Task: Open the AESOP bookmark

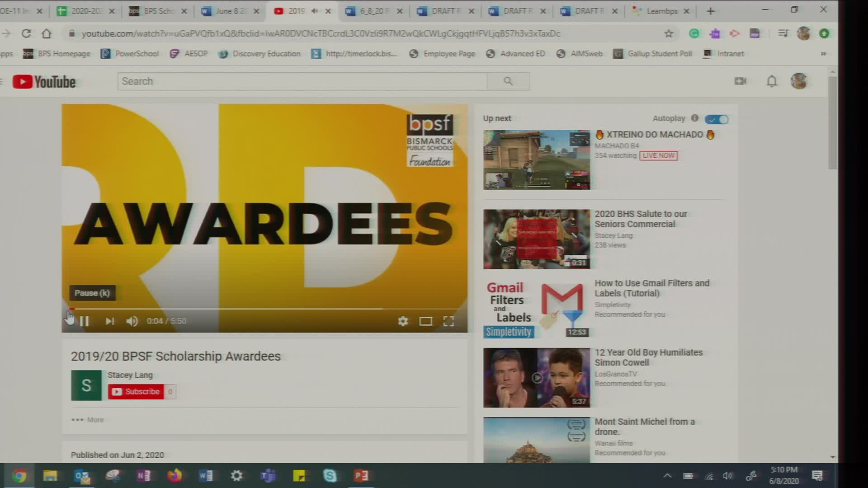Action: click(x=189, y=54)
